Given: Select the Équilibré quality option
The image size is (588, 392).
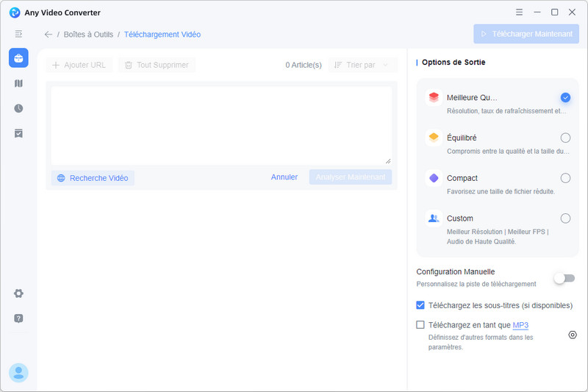Looking at the screenshot, I should click(x=565, y=138).
